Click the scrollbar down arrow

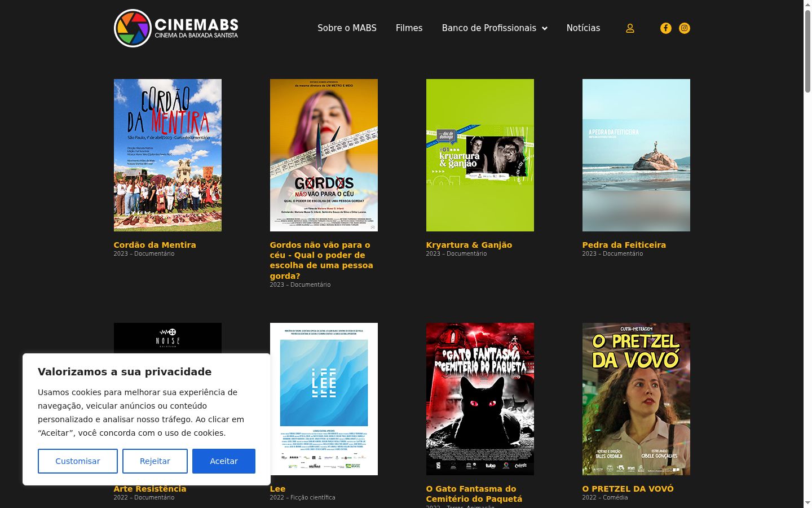click(x=807, y=503)
